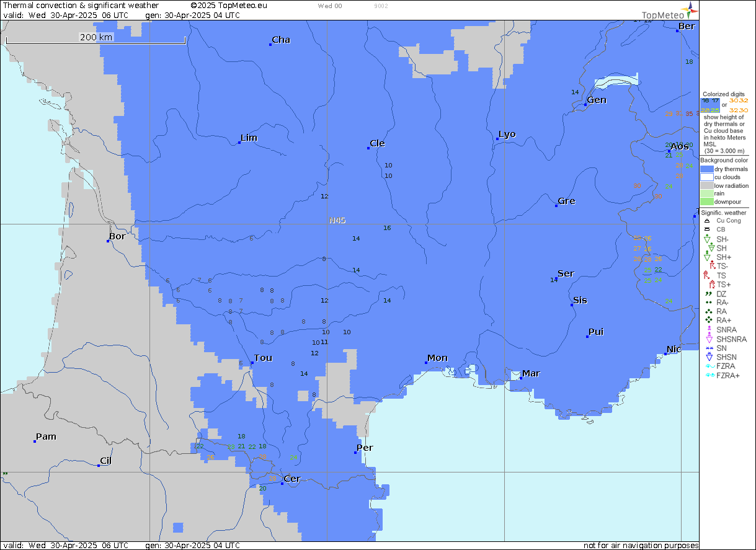The image size is (756, 550).
Task: Select the Ser city label
Action: coord(566,273)
